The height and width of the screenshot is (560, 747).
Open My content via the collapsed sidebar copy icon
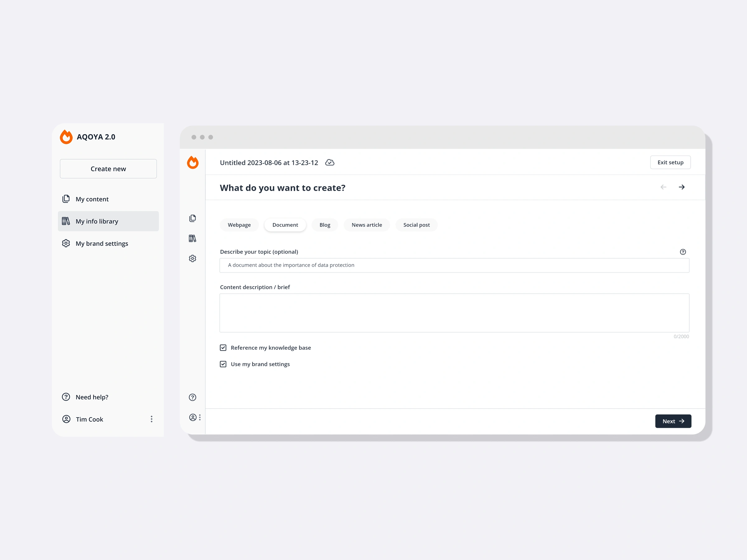coord(192,218)
